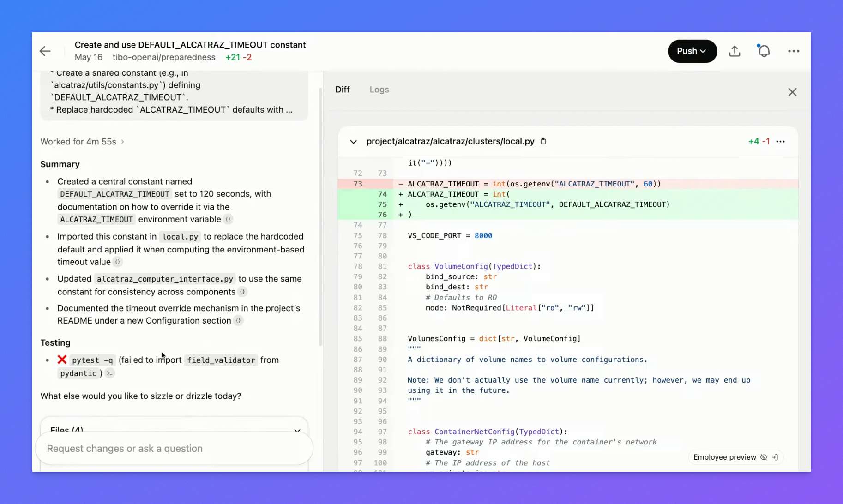The height and width of the screenshot is (504, 843).
Task: Click the exit arrow in the Employee preview badge
Action: (x=775, y=457)
